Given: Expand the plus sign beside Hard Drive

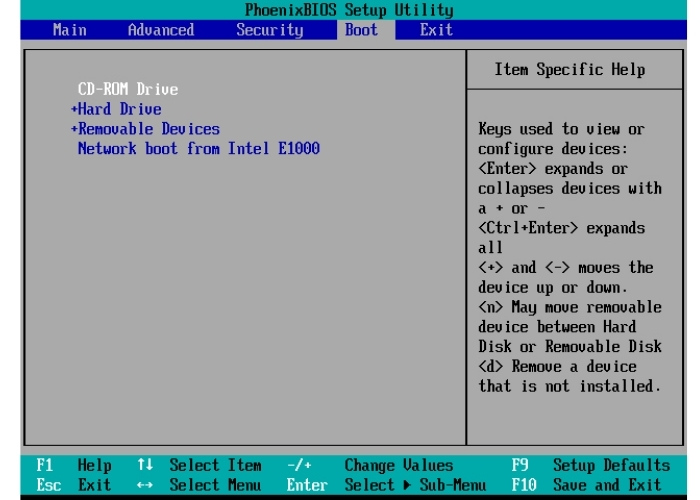Looking at the screenshot, I should (74, 109).
